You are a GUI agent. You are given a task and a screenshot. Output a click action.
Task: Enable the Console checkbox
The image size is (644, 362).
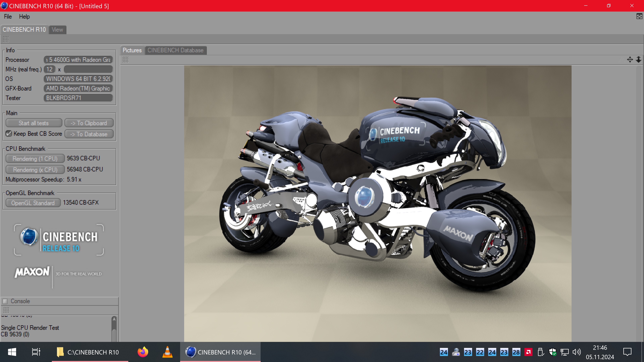[x=5, y=301]
